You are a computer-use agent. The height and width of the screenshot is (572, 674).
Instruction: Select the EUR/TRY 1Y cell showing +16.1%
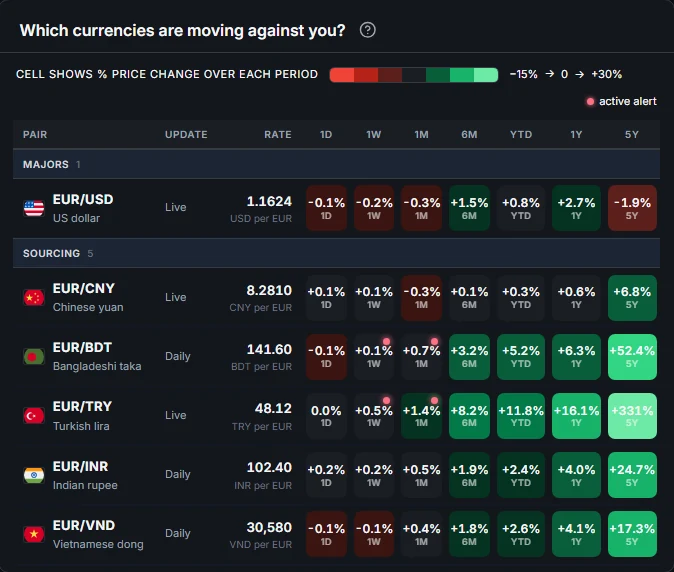point(576,416)
